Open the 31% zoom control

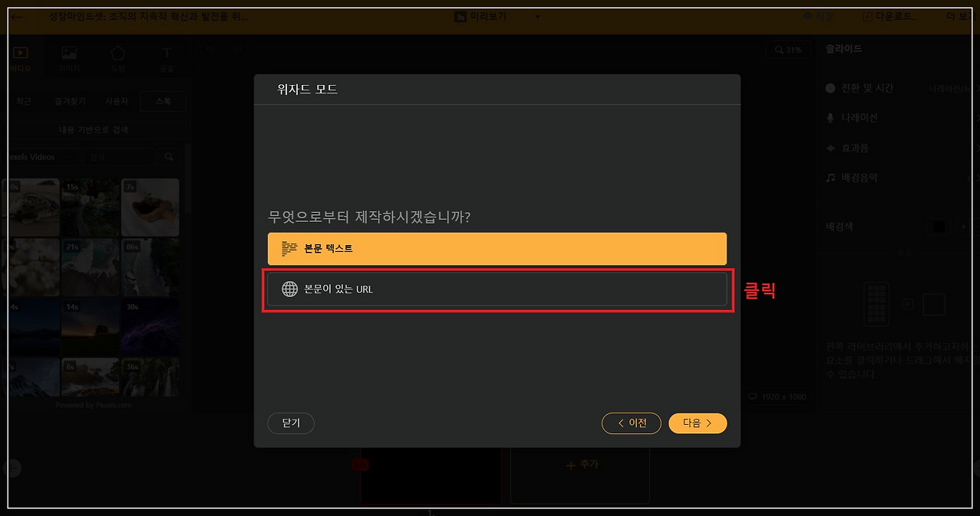(x=788, y=50)
